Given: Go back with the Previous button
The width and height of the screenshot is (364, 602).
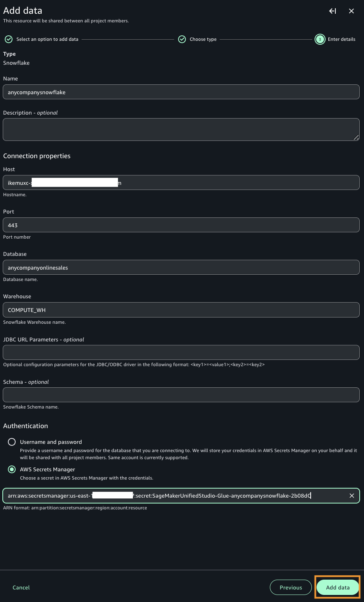Looking at the screenshot, I should click(x=291, y=587).
